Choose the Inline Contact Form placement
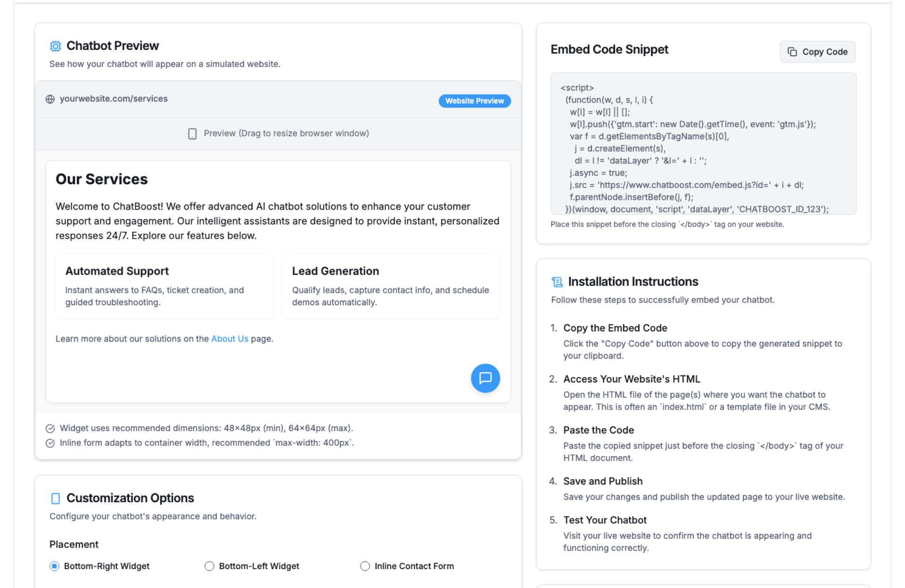The width and height of the screenshot is (905, 588). (x=365, y=566)
